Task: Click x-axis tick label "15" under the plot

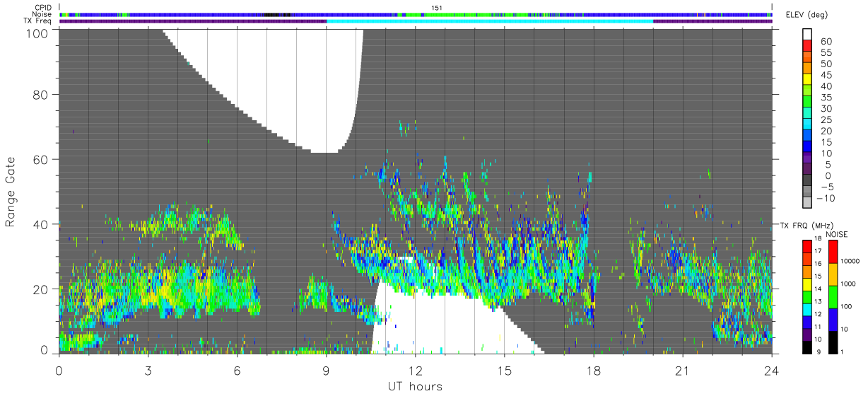Action: point(504,371)
